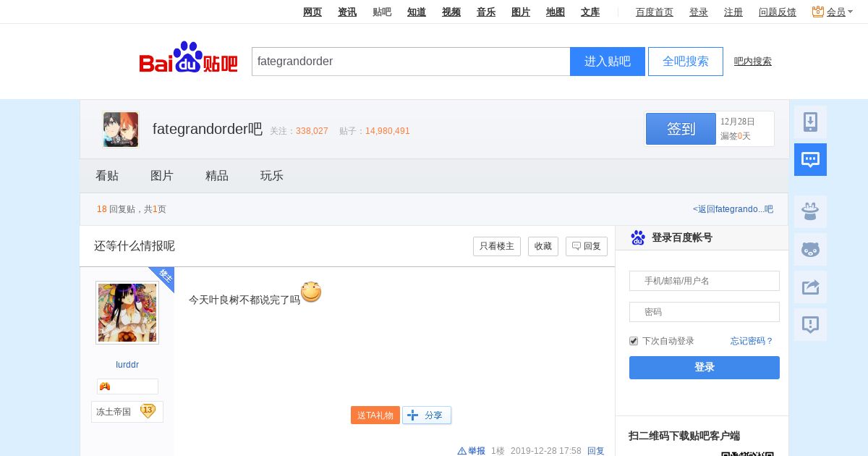Open the 百度首页 link
Screen dimensions: 868x456
[655, 12]
